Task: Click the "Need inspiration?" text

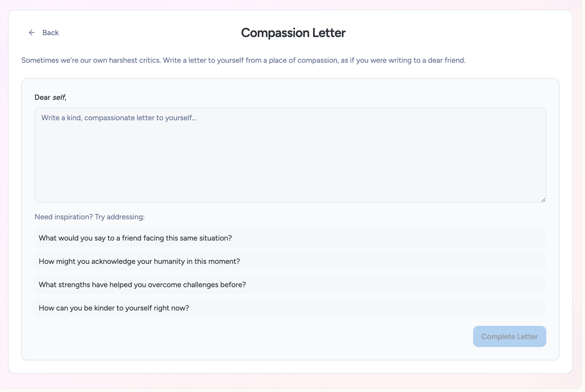Action: pyautogui.click(x=64, y=217)
